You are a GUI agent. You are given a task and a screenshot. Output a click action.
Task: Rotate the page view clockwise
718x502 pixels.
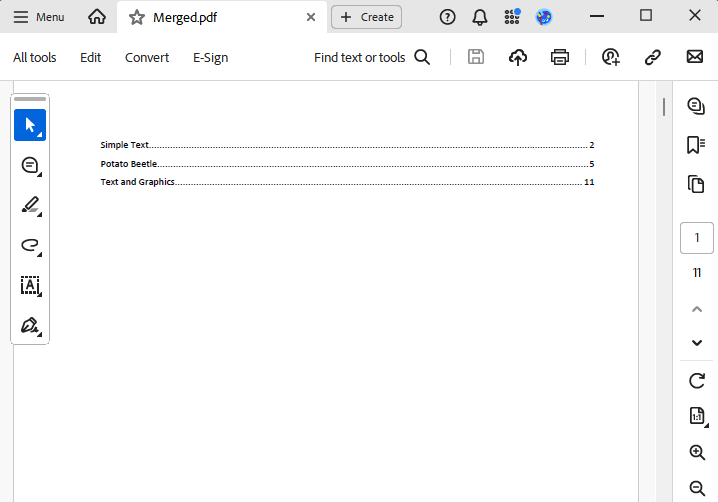tap(697, 380)
